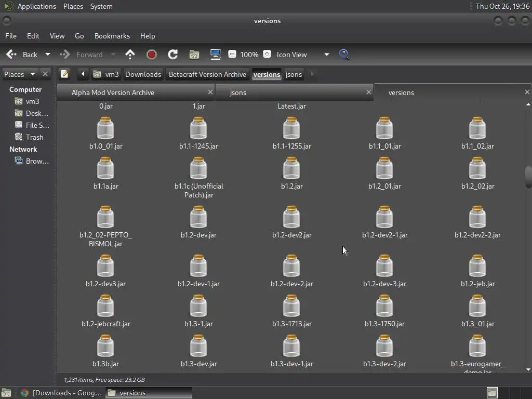Image resolution: width=532 pixels, height=399 pixels.
Task: Go up to the parent folder
Action: point(130,54)
